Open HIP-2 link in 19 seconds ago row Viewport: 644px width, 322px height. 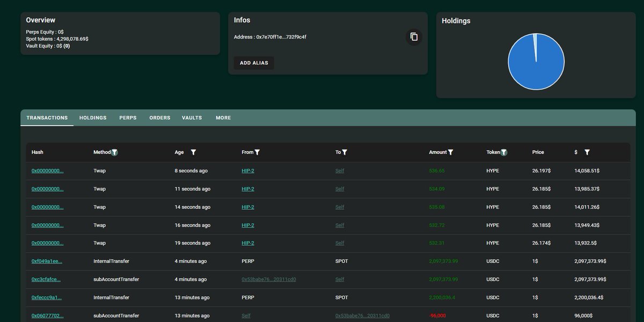[x=248, y=243]
